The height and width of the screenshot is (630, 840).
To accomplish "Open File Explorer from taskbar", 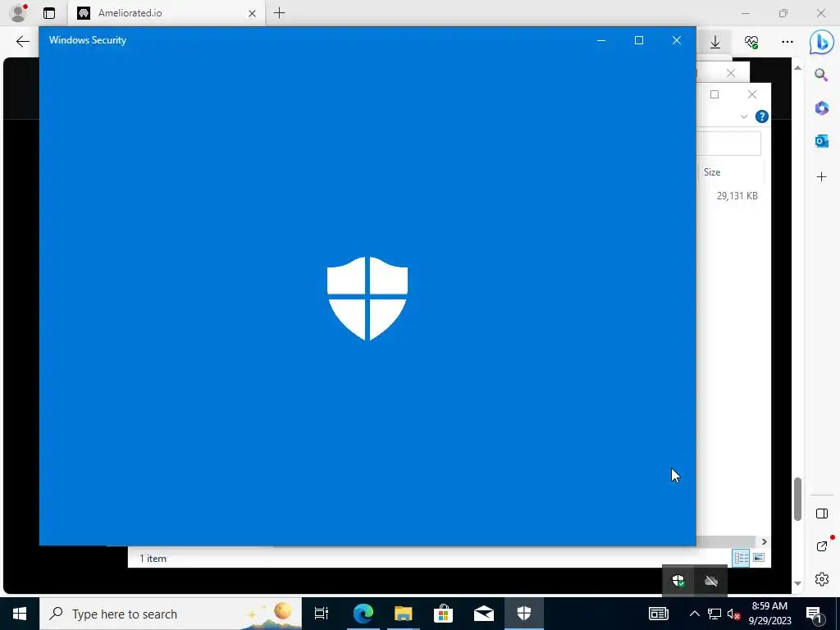I will pyautogui.click(x=403, y=614).
